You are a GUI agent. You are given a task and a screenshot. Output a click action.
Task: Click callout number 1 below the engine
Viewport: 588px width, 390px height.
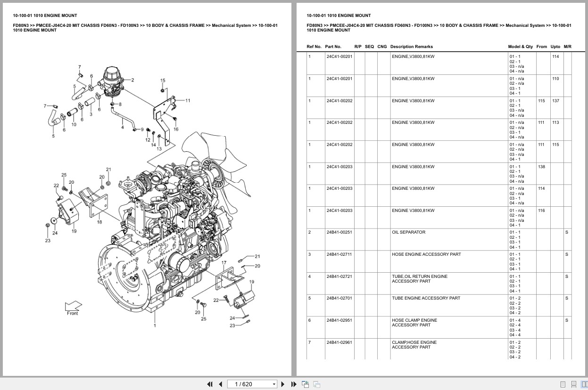[155, 325]
